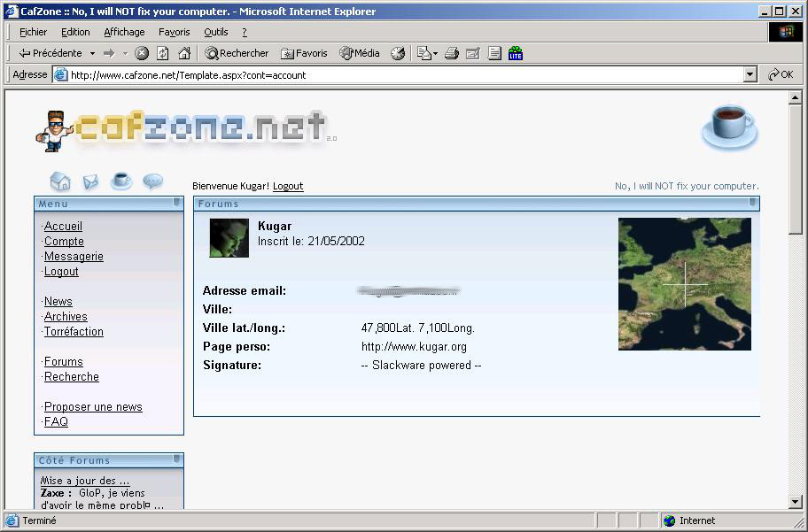This screenshot has height=532, width=808.
Task: Expand the address bar dropdown arrow
Action: click(750, 75)
